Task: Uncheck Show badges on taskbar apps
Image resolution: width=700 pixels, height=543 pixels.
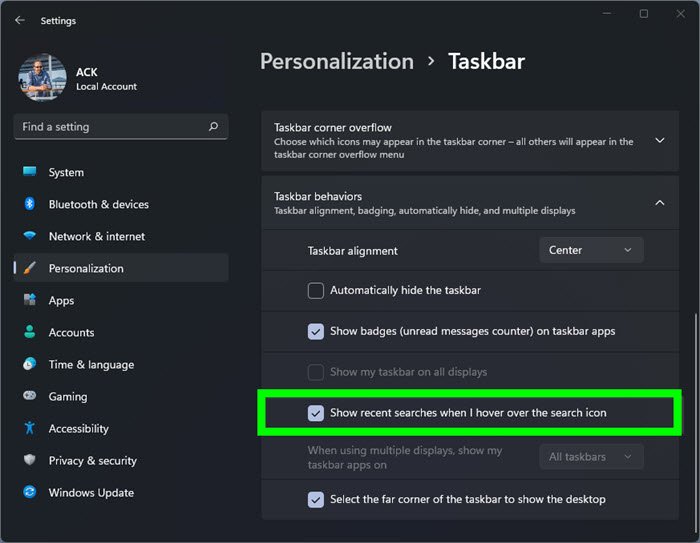Action: point(316,331)
